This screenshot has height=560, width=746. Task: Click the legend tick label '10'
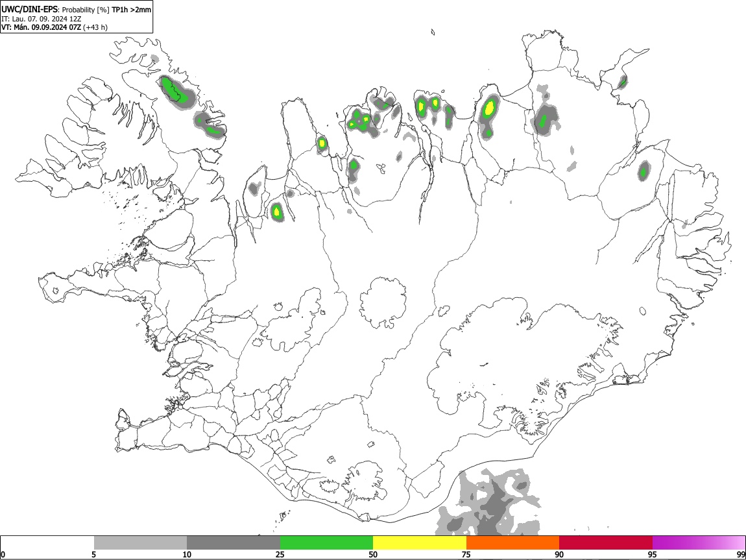coord(187,554)
